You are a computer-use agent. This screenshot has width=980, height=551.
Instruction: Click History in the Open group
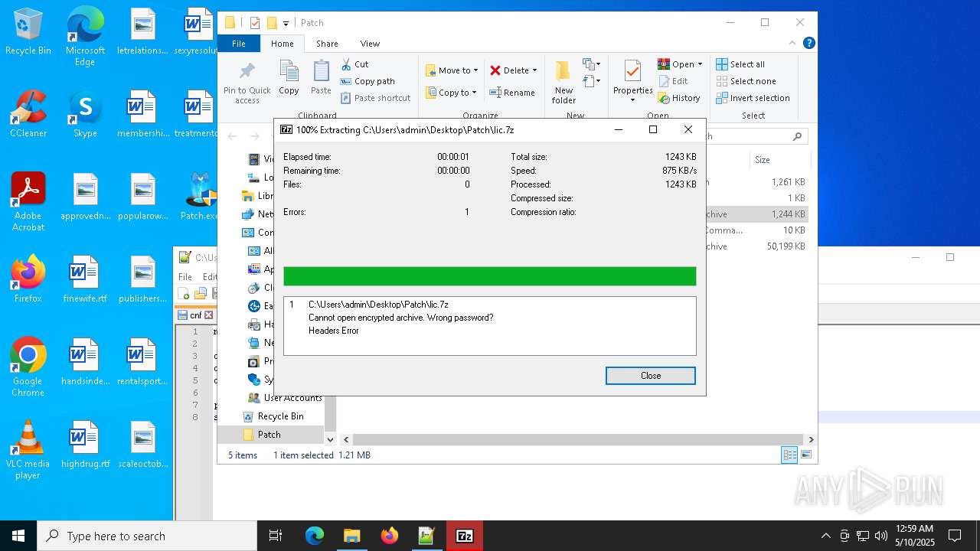click(679, 98)
